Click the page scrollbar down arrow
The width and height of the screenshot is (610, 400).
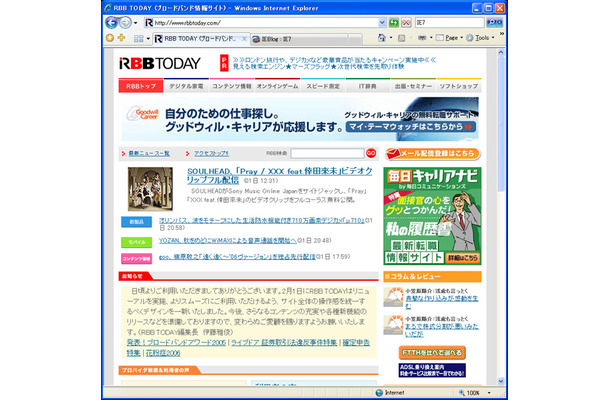(x=501, y=381)
